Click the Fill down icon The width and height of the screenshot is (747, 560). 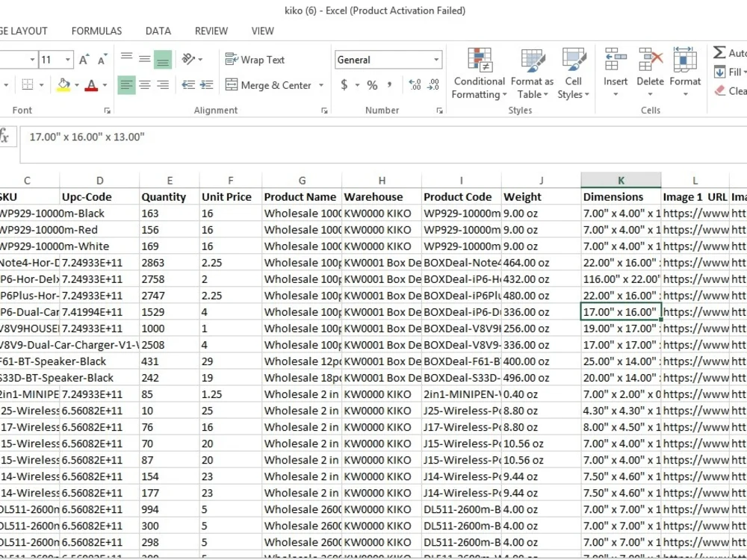click(x=720, y=72)
